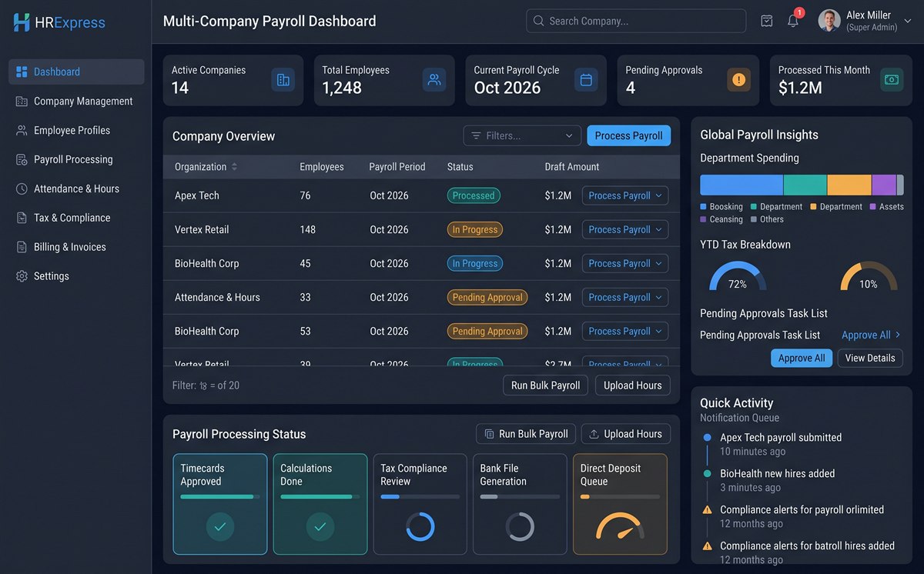Click 'BioHealth new hires added' notification
This screenshot has width=924, height=574.
(778, 473)
